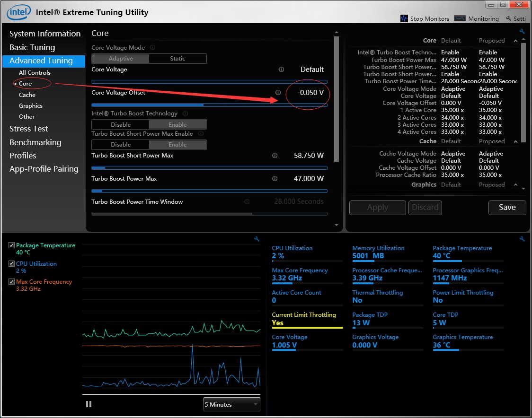Click info icon next to Core Voltage Mode
The width and height of the screenshot is (532, 418).
click(x=152, y=48)
